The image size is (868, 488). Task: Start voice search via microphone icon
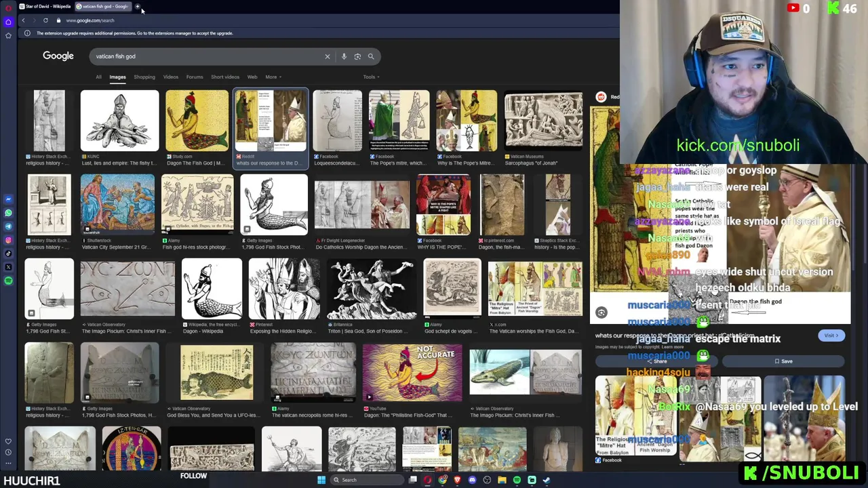coord(344,56)
